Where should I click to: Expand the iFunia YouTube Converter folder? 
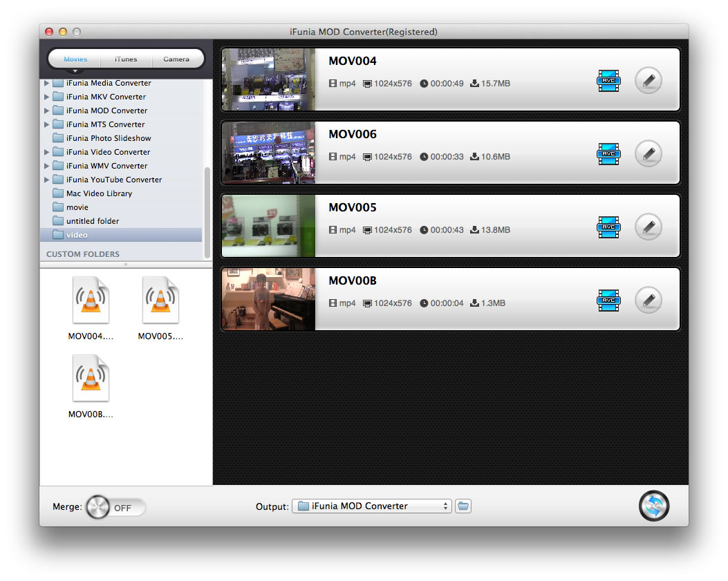pyautogui.click(x=46, y=180)
